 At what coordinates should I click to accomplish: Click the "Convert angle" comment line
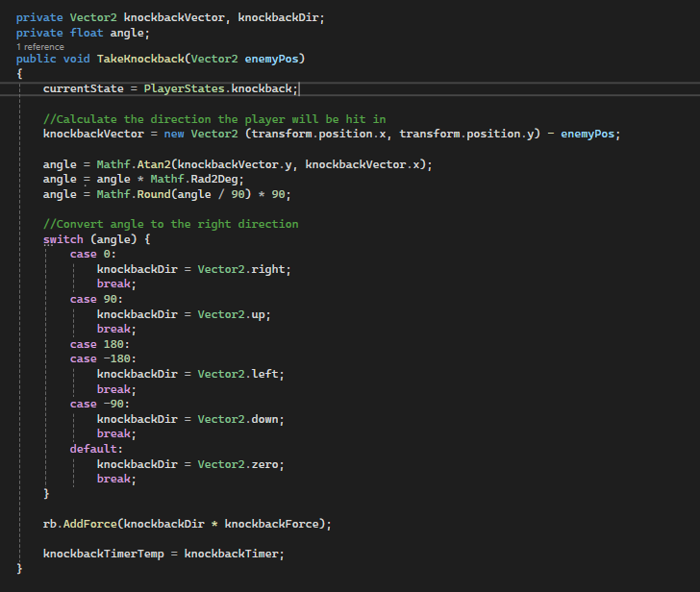(171, 224)
